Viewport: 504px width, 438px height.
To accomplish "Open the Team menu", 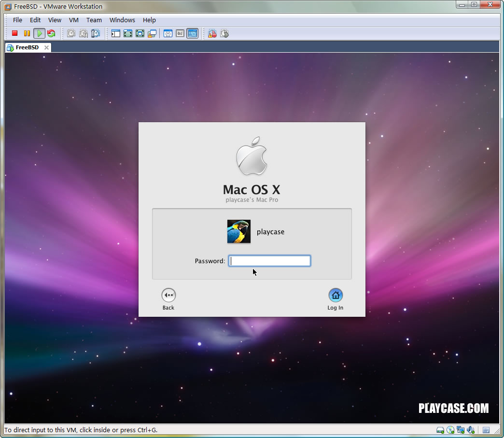I will pos(94,20).
